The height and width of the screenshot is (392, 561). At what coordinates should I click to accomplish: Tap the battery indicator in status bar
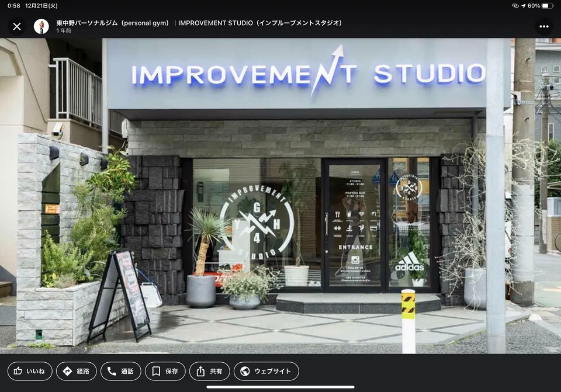pyautogui.click(x=547, y=6)
